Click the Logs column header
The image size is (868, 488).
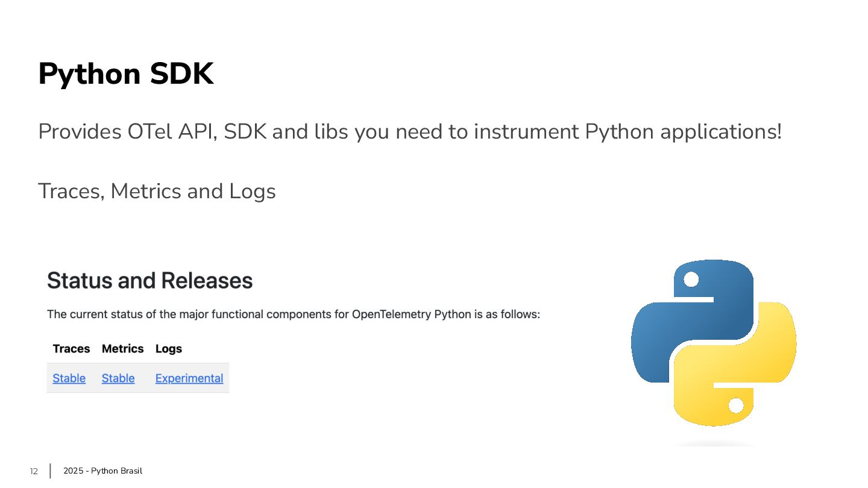[169, 349]
